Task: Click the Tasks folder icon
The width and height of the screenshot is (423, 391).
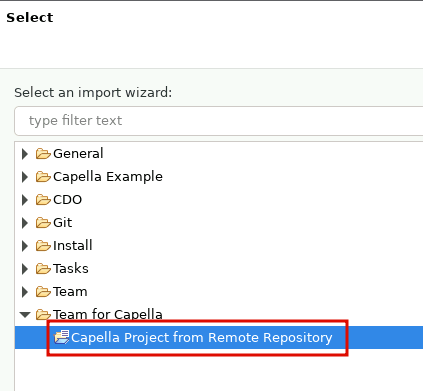Action: pos(43,269)
